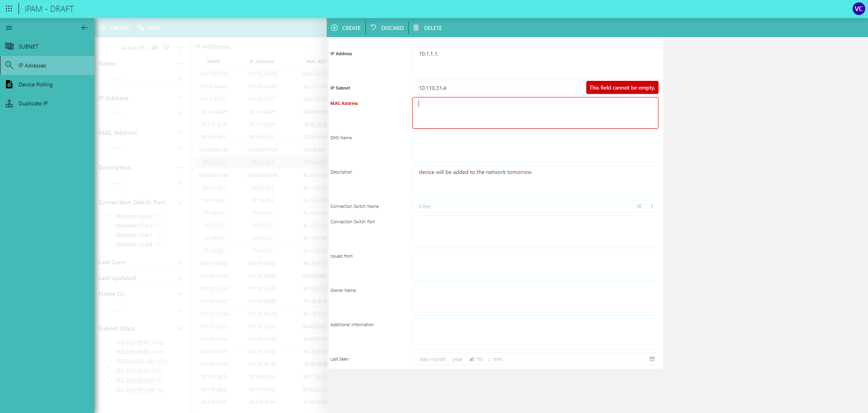The width and height of the screenshot is (868, 413).
Task: Click into the MAC Address input field
Action: pyautogui.click(x=535, y=113)
